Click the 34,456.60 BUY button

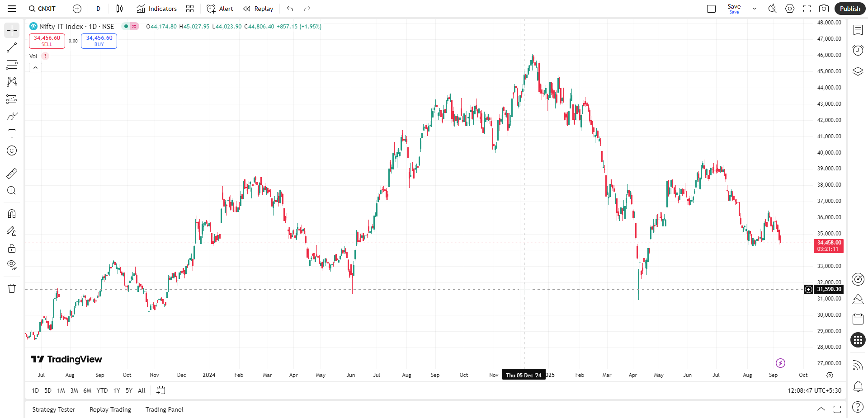pyautogui.click(x=99, y=41)
